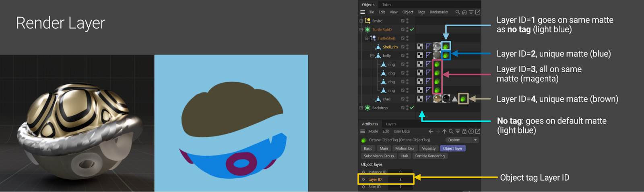Select the black material tag on shell

[x=446, y=99]
